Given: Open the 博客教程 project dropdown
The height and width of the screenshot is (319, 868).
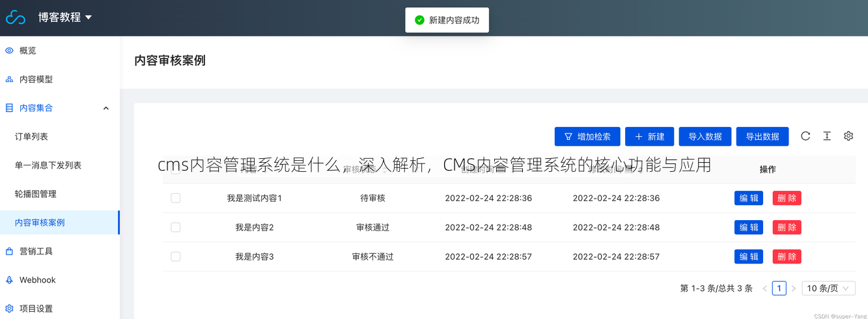Looking at the screenshot, I should pyautogui.click(x=65, y=18).
